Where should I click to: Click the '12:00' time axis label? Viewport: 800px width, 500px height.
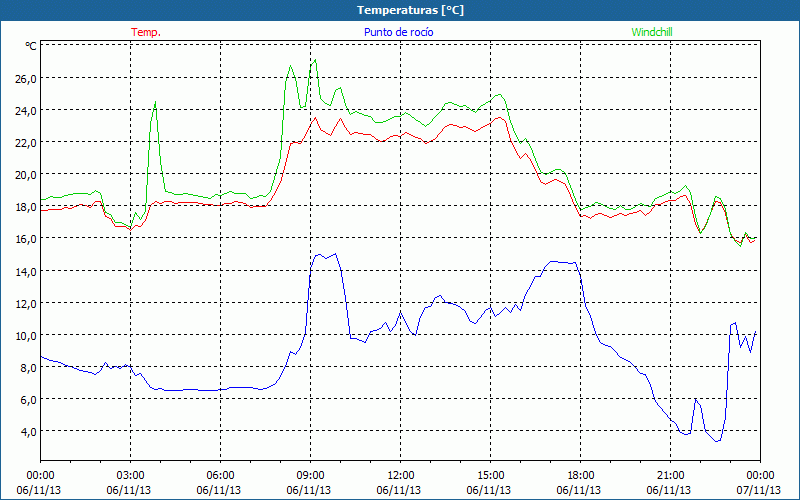pos(401,476)
